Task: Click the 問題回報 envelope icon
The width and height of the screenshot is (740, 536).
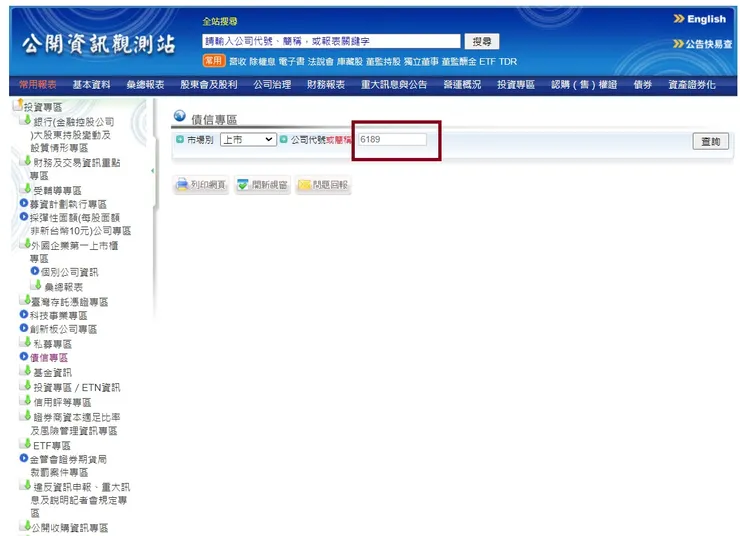Action: pyautogui.click(x=304, y=184)
